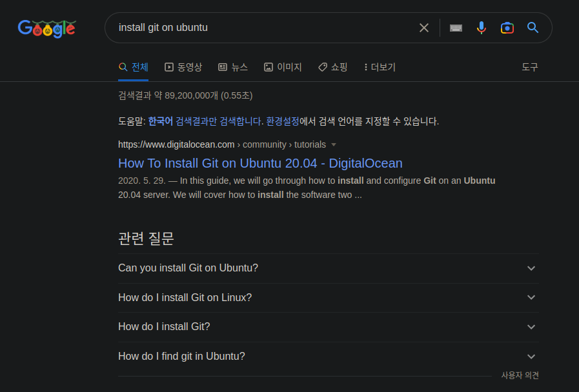Open the 도구 tools button
The image size is (579, 392).
pos(529,67)
